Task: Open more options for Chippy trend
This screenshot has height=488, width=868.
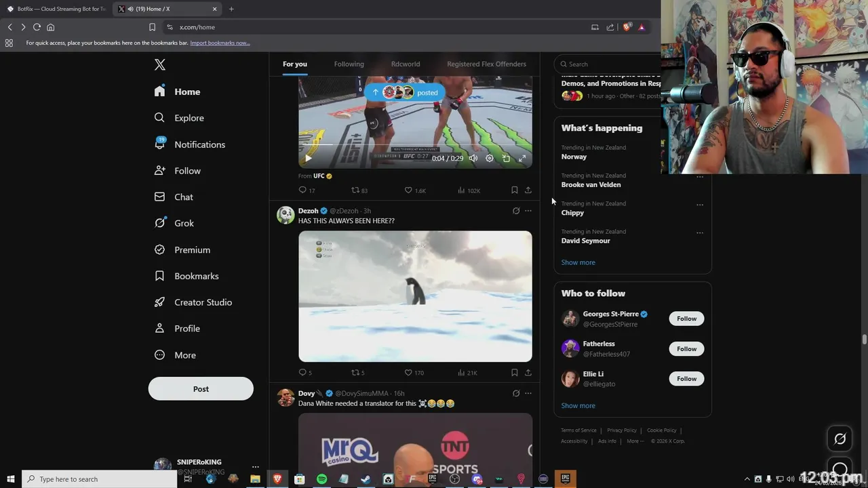Action: (699, 205)
